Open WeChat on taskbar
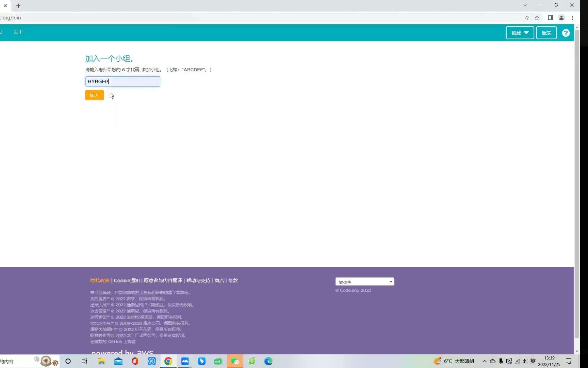Image resolution: width=588 pixels, height=368 pixels. point(235,361)
